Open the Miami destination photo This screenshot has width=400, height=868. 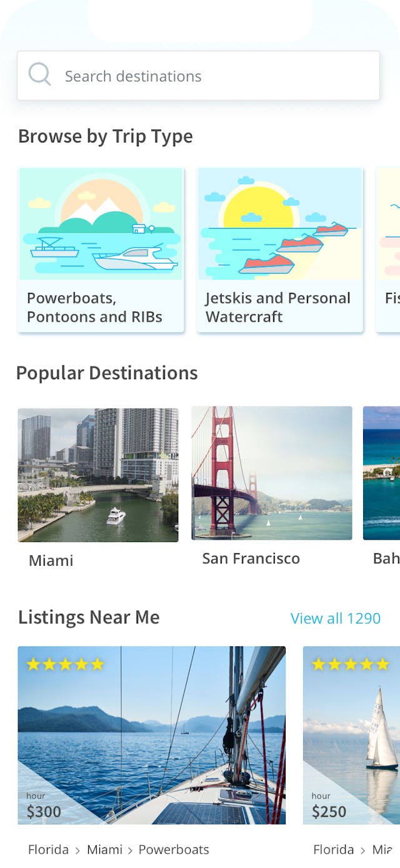click(x=98, y=475)
